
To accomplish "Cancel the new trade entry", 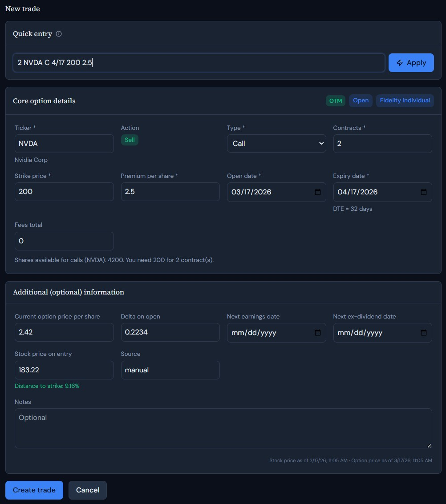I will (87, 490).
